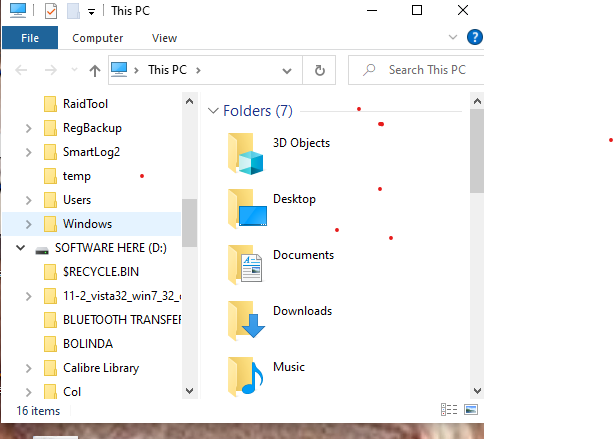Viewport: 614px width, 439px height.
Task: Click the Refresh address bar button
Action: click(x=320, y=70)
